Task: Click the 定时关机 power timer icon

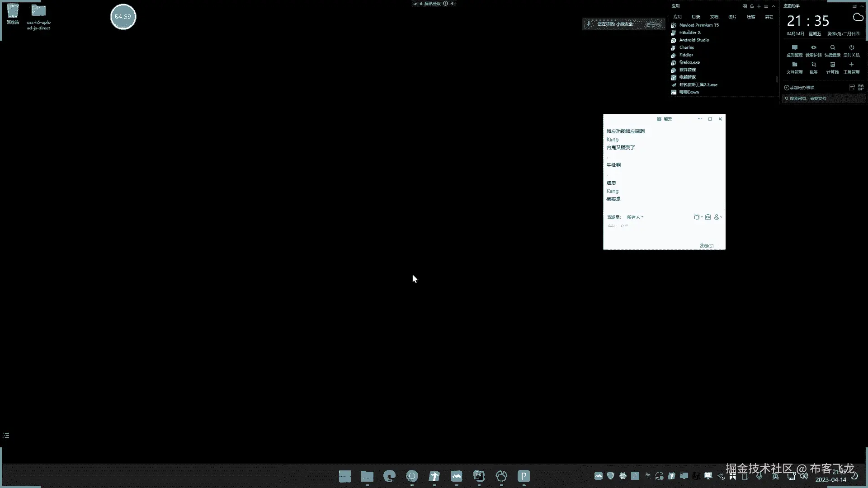Action: click(x=851, y=48)
